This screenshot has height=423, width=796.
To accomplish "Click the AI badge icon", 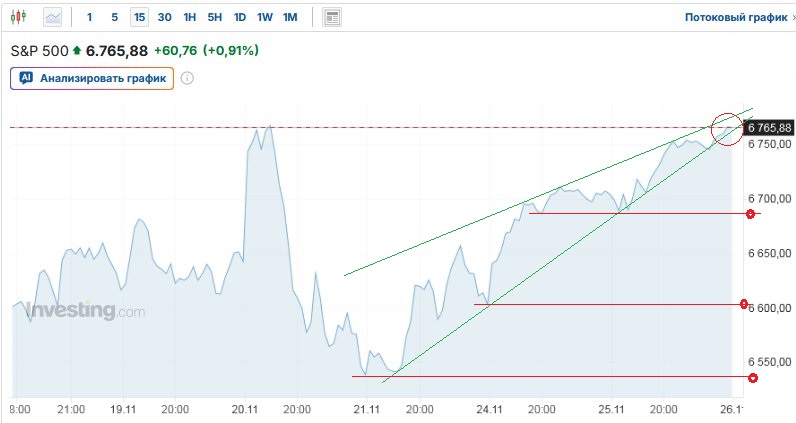I will (26, 78).
